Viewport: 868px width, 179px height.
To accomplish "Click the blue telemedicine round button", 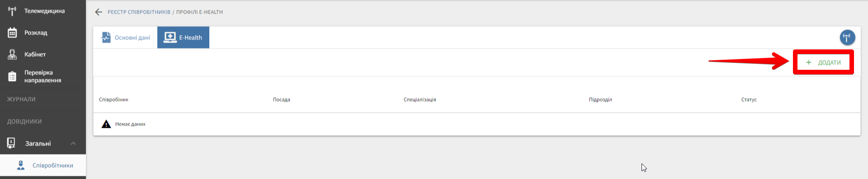I will coord(847,37).
